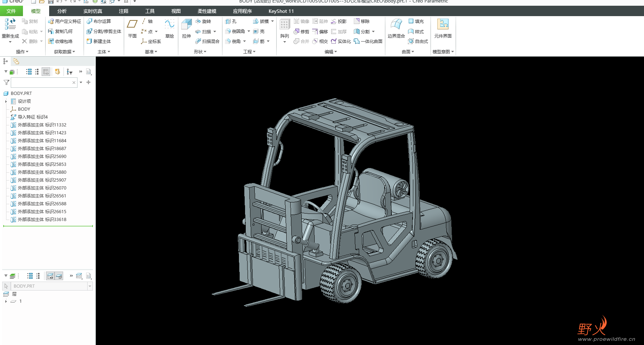Select the 旋转 (Revolve) tool
The width and height of the screenshot is (644, 345).
[203, 21]
